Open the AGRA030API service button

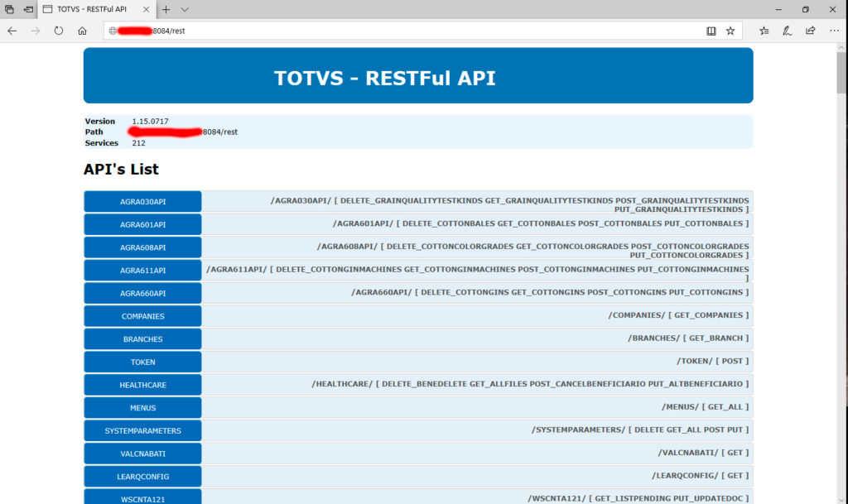pyautogui.click(x=142, y=201)
